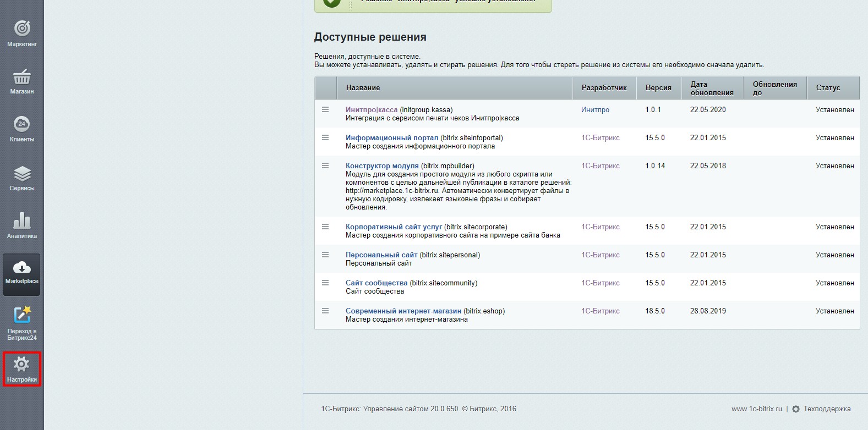This screenshot has height=430, width=868.
Task: Open the Маркетинг sidebar section
Action: tap(22, 34)
